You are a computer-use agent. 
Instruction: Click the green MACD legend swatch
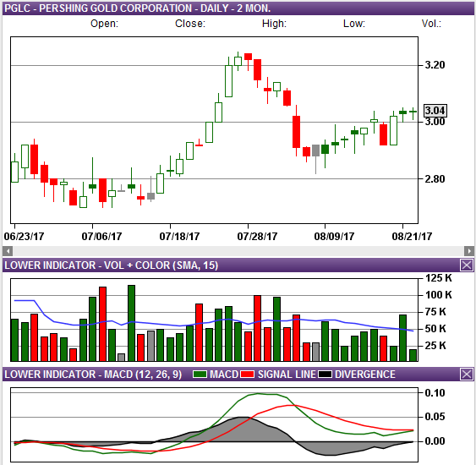200,375
